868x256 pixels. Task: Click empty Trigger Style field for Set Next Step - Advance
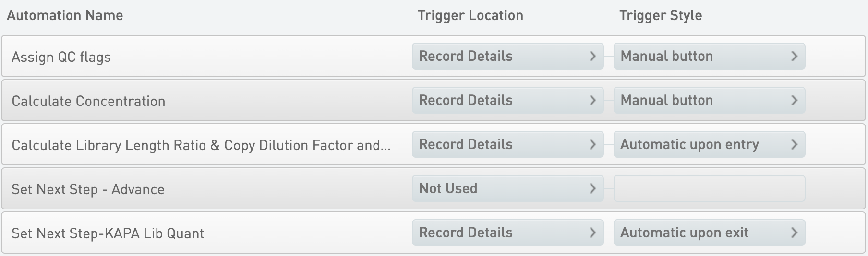(x=709, y=188)
